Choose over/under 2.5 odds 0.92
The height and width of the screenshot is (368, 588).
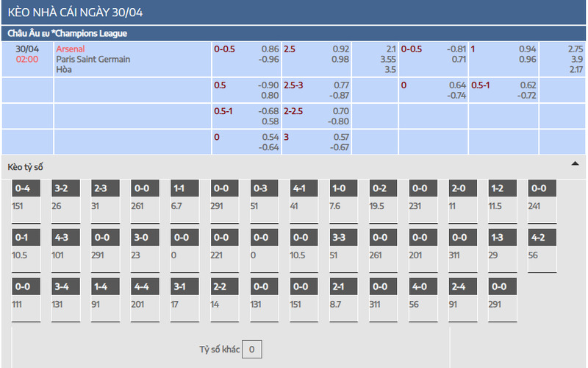point(340,49)
